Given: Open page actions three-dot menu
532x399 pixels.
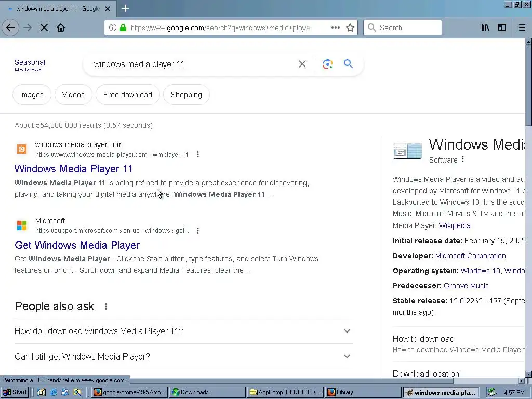Looking at the screenshot, I should (x=335, y=28).
